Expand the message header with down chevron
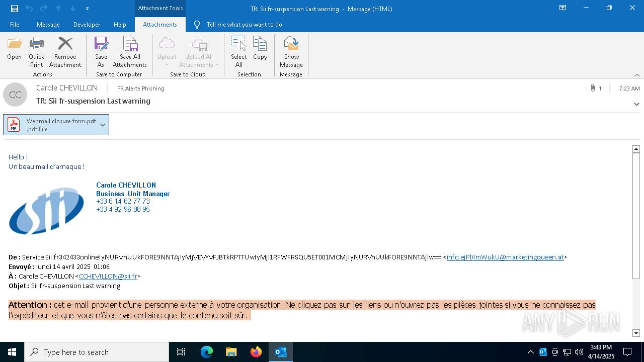644x362 pixels. (x=636, y=104)
